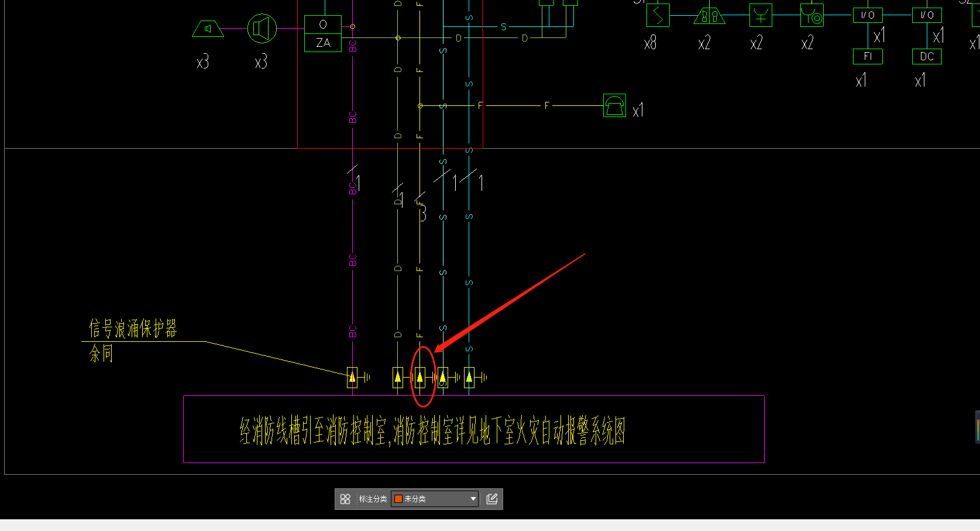980x531 pixels.
Task: Click the 标注分类 label
Action: [373, 499]
